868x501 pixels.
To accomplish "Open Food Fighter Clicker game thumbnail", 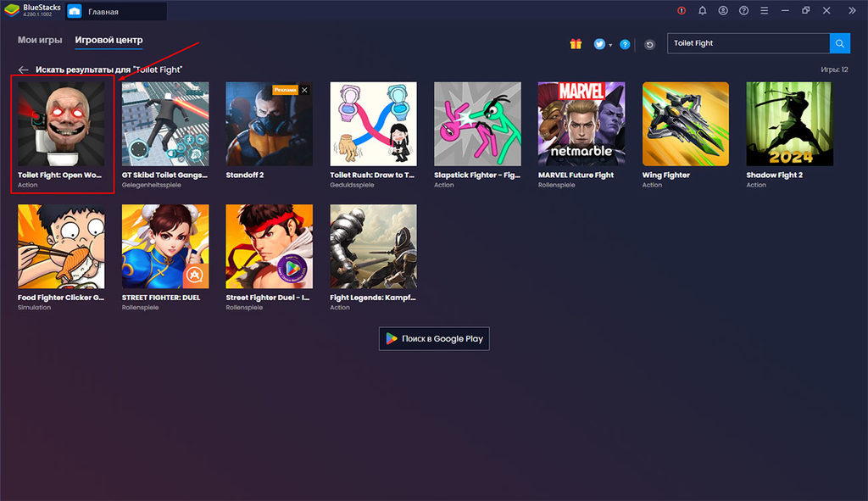I will (x=61, y=247).
